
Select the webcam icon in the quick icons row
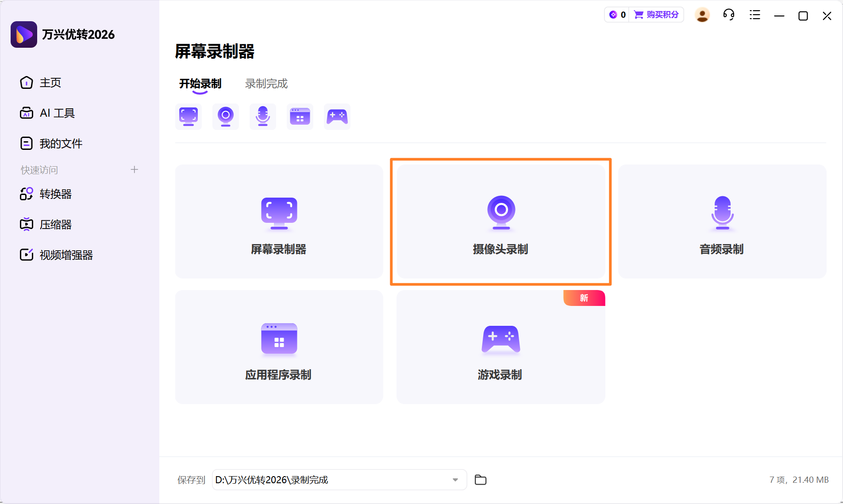coord(226,116)
